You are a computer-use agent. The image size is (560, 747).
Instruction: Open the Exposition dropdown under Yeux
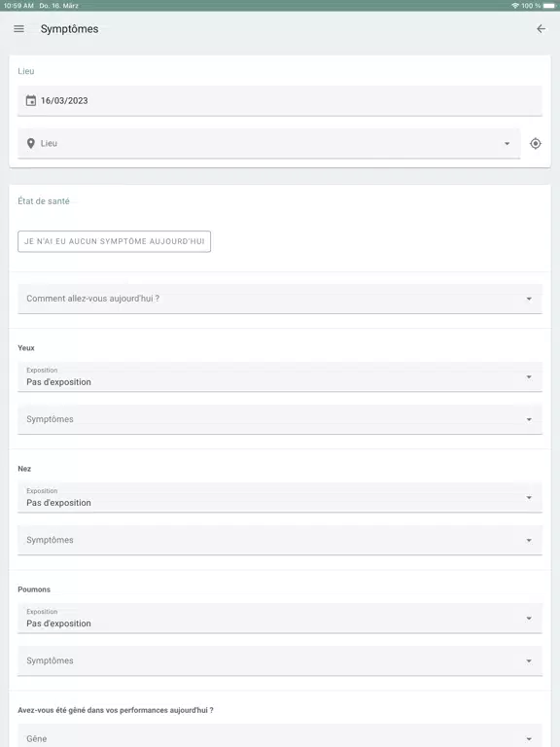[280, 376]
